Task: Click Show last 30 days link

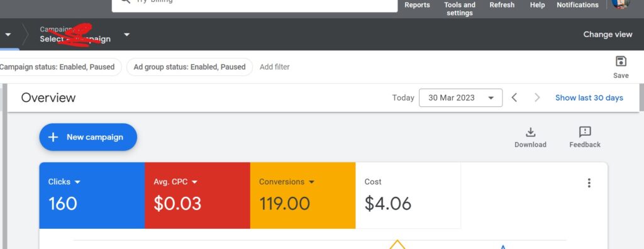Action: pyautogui.click(x=589, y=98)
